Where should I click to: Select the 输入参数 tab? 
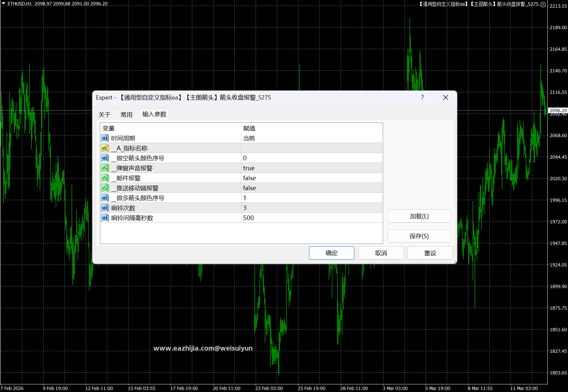[x=154, y=114]
